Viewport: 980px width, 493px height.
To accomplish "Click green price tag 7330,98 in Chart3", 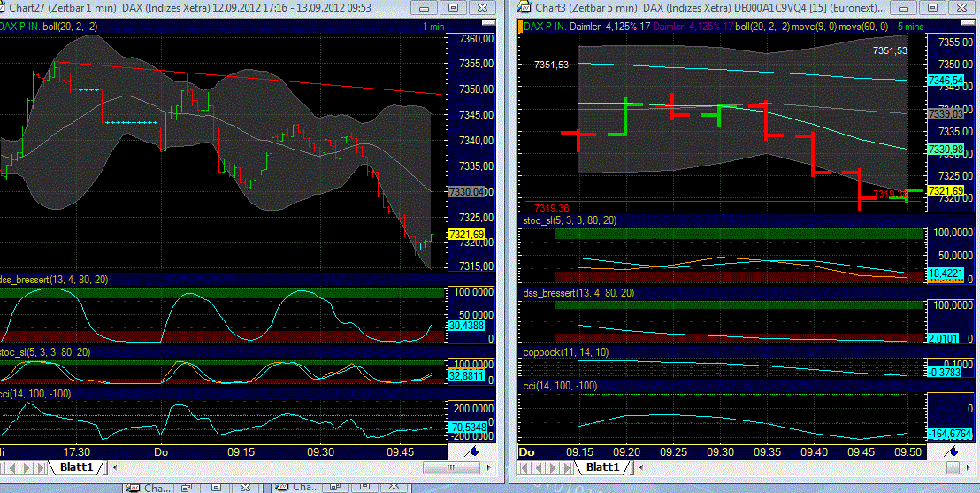I will (x=946, y=150).
